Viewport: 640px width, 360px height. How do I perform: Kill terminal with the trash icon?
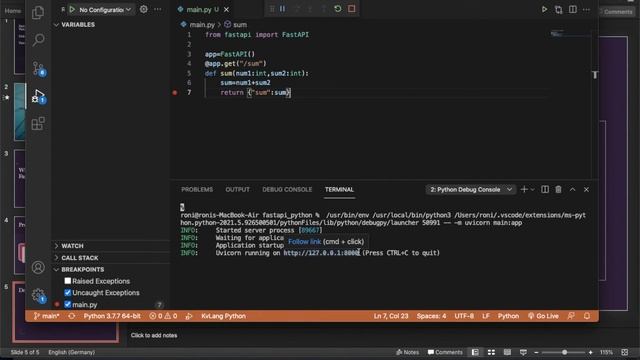pos(558,189)
